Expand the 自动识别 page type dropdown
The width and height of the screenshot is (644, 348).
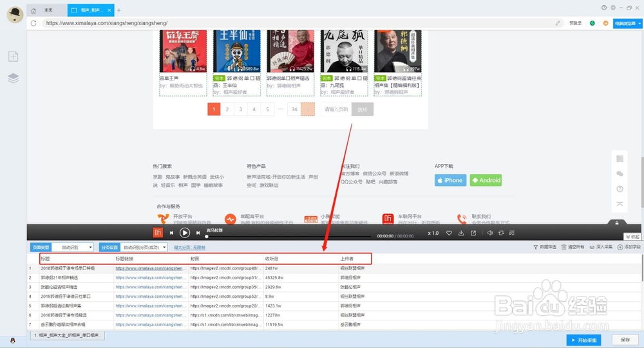pos(73,248)
